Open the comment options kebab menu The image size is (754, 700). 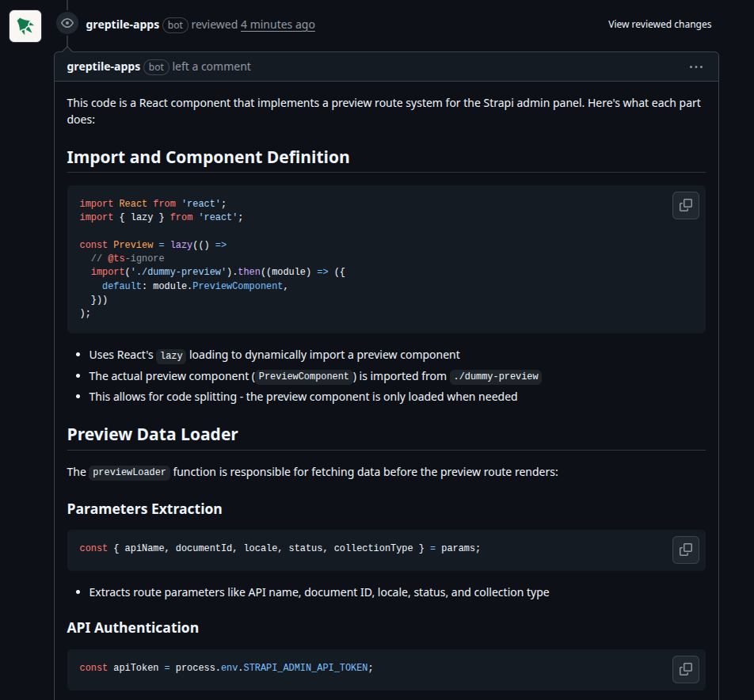pyautogui.click(x=695, y=67)
